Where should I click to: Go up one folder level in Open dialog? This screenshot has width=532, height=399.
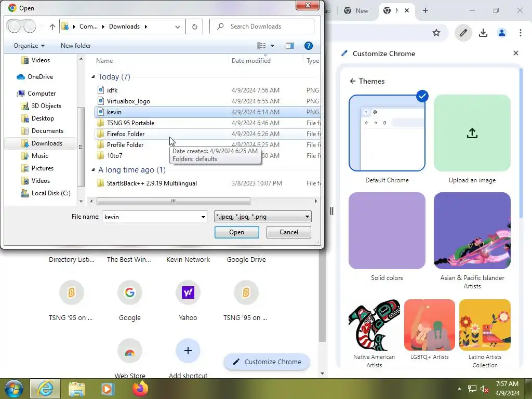coord(52,26)
